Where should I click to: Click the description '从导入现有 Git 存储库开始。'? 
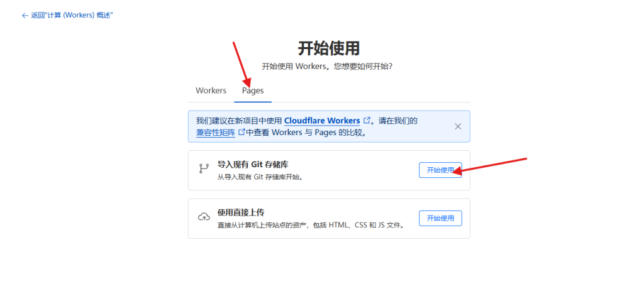tap(260, 177)
